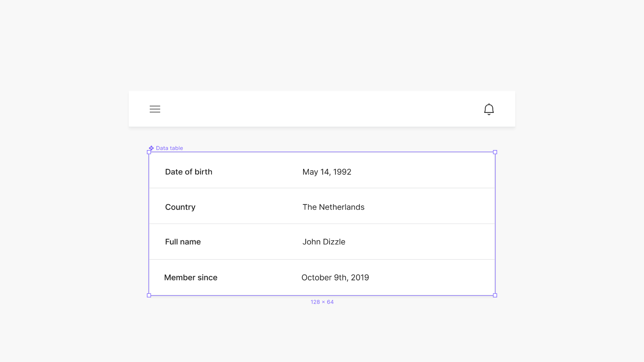The image size is (644, 362).
Task: Click the divider below the Country row
Action: tap(322, 224)
